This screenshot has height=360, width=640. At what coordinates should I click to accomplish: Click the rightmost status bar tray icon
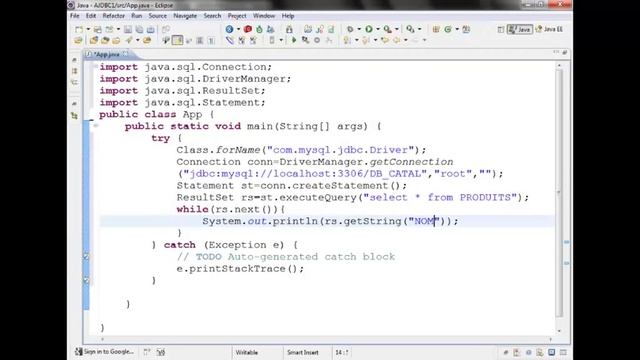click(x=563, y=352)
